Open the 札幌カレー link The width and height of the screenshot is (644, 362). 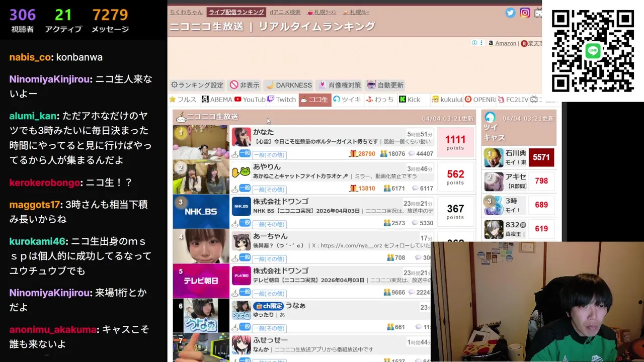coord(356,12)
